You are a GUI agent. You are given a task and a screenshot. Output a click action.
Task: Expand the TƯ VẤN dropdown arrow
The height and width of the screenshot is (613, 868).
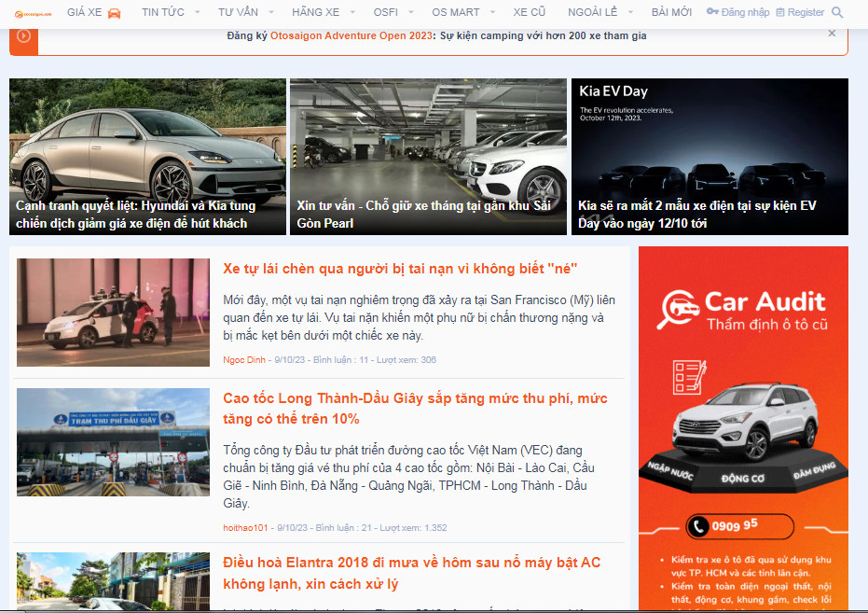point(270,13)
